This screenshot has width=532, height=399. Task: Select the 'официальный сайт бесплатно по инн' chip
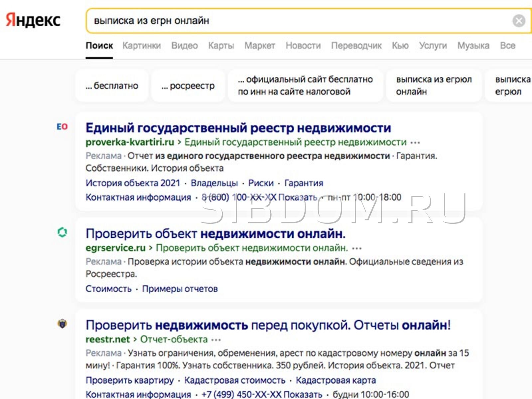coord(305,85)
